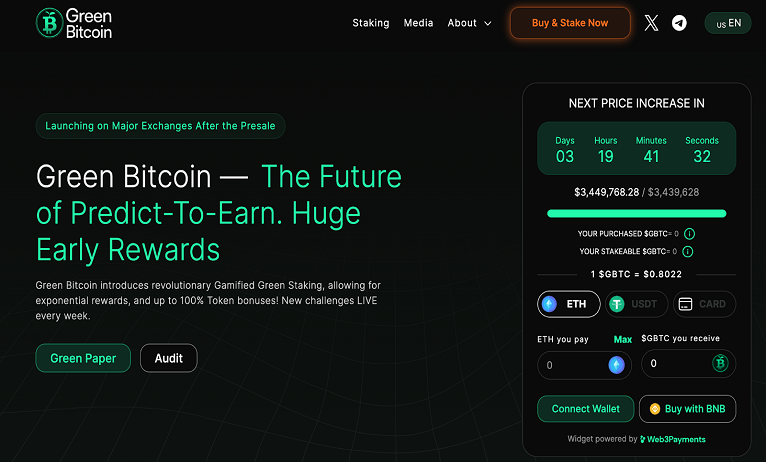Go to the Media nav item
The image size is (766, 462).
tap(418, 23)
